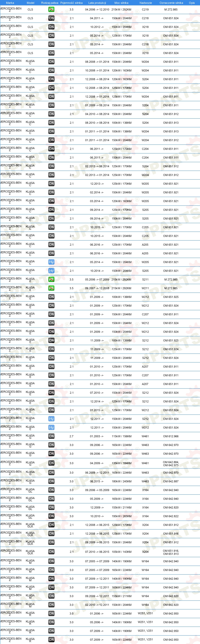
Task: Click the Lata produkcji column header
Action: pos(97,3)
